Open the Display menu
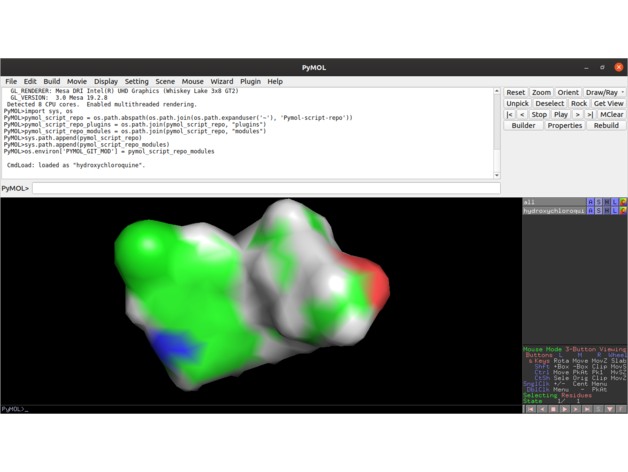The height and width of the screenshot is (472, 628). 106,81
